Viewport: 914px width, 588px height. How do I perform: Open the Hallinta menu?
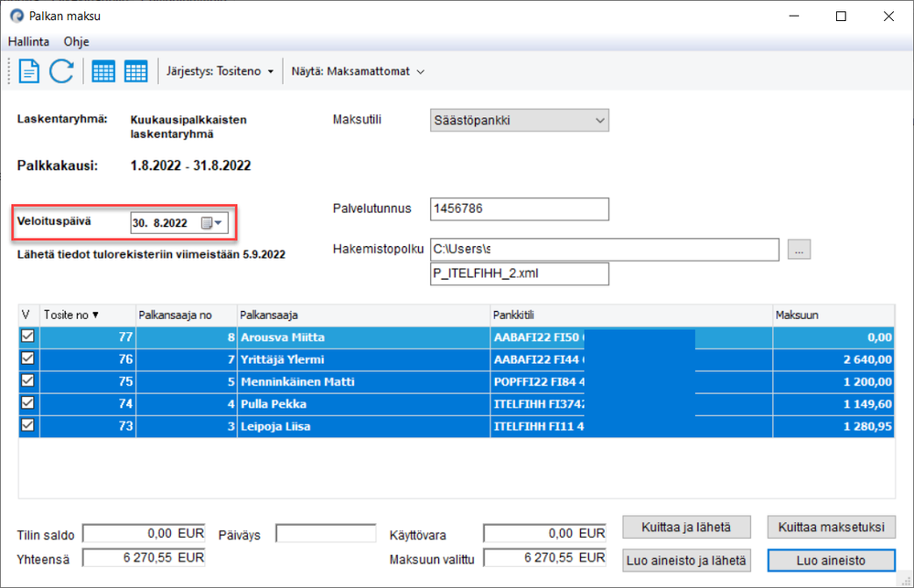(x=28, y=42)
